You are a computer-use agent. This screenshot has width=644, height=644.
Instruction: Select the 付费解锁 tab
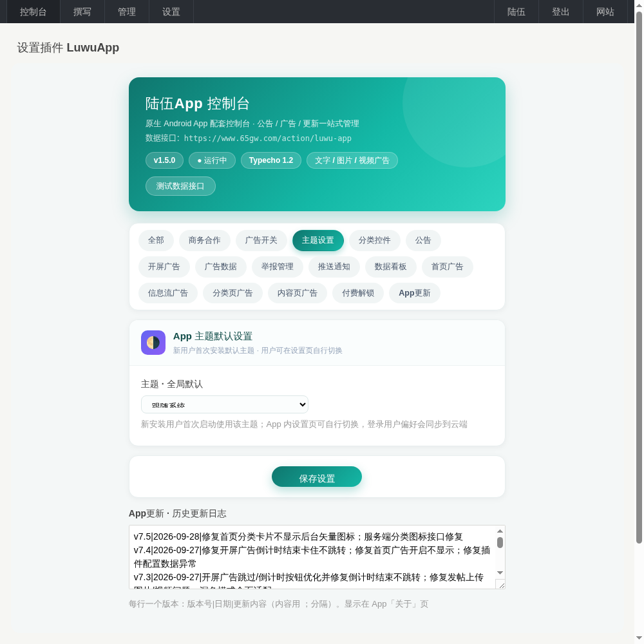[358, 293]
